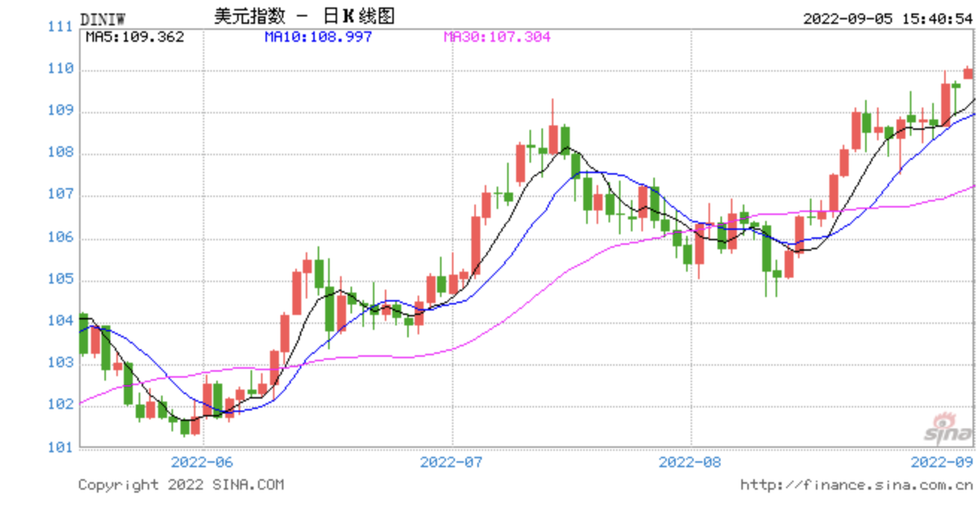The width and height of the screenshot is (980, 515).
Task: Click the MA30:107.304 indicator label
Action: (x=497, y=36)
